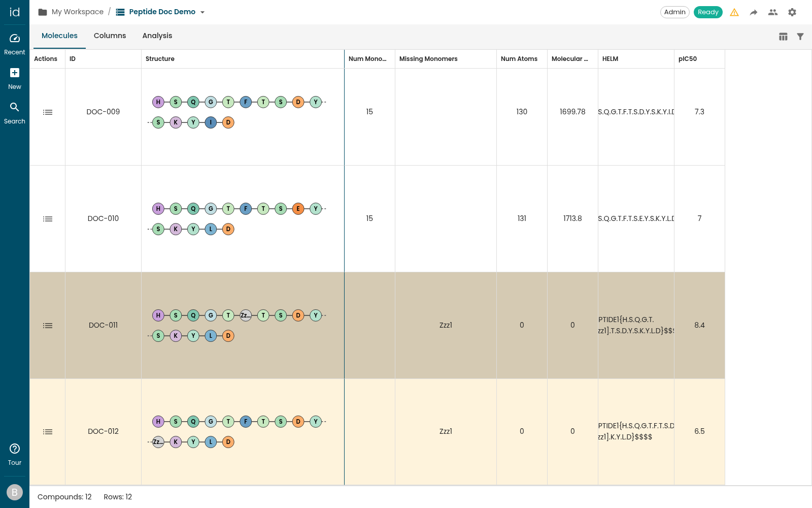812x508 pixels.
Task: Switch to the Molecules tab
Action: tap(59, 36)
